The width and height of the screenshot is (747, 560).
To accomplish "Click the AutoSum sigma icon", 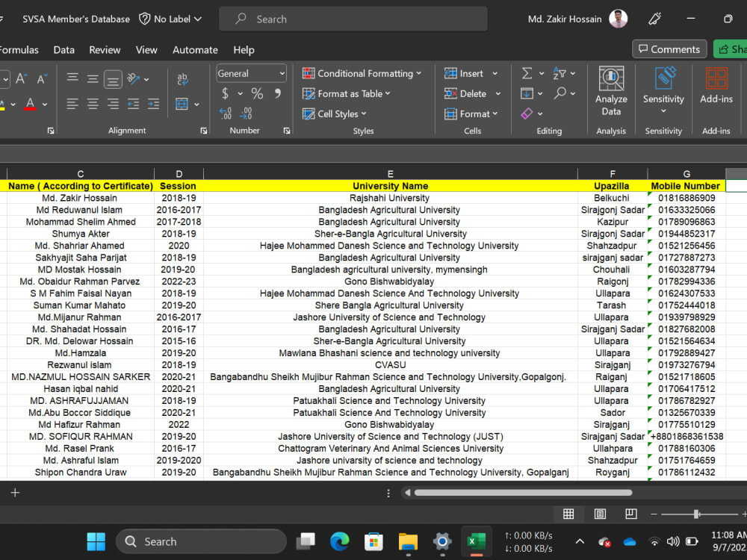I will (x=527, y=73).
